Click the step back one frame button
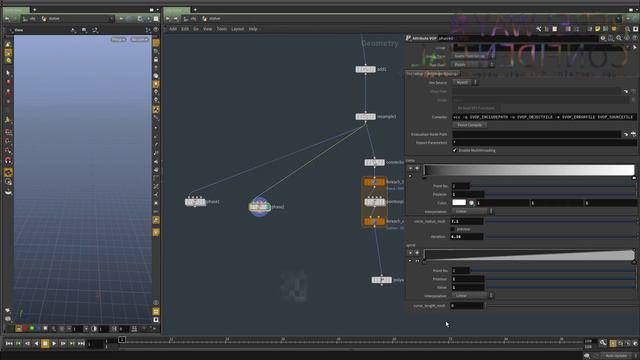The height and width of the screenshot is (360, 640). click(27, 344)
